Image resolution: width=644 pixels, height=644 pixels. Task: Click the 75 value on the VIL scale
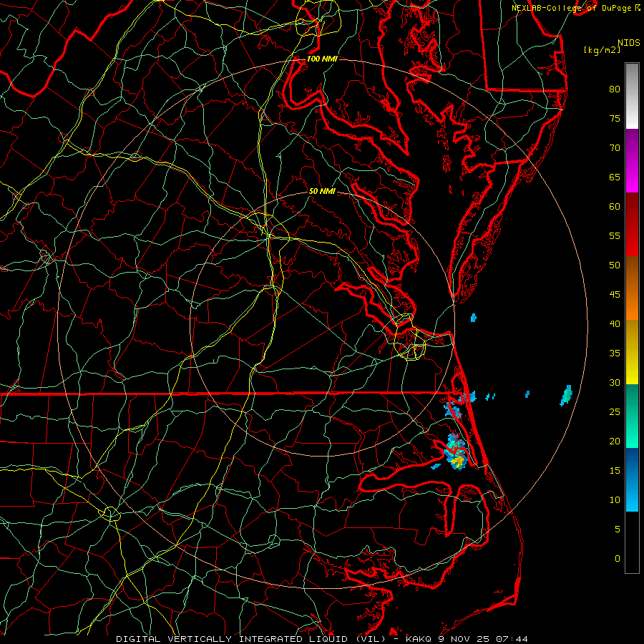click(615, 118)
